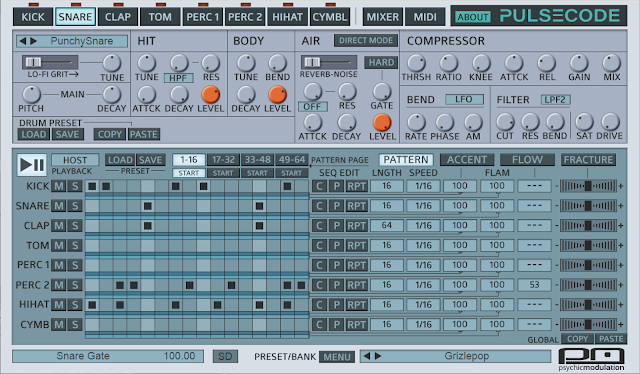Click the compressor THRSH knob

pos(416,63)
